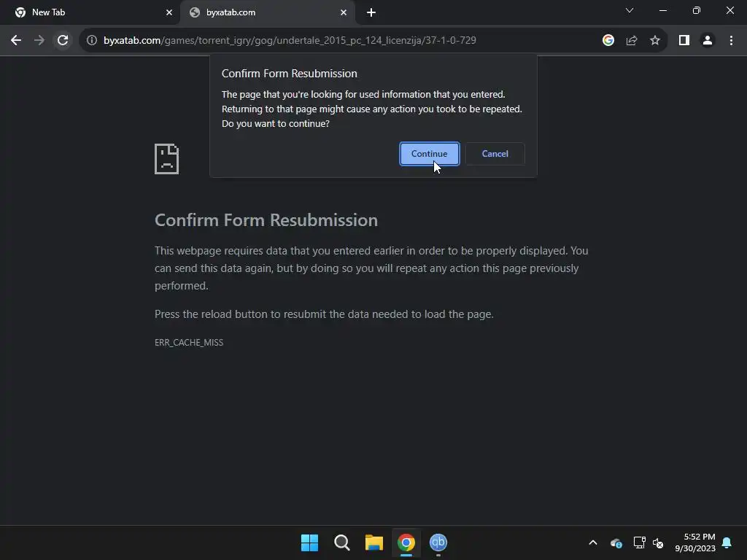Share this page icon
Viewport: 747px width, 560px height.
pyautogui.click(x=632, y=41)
